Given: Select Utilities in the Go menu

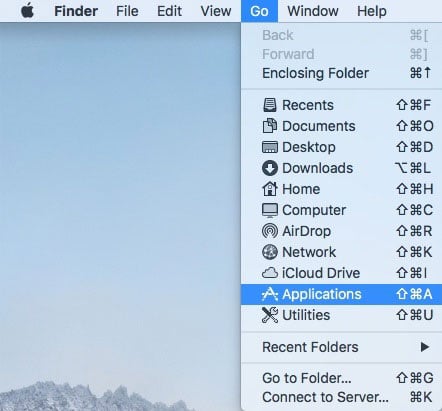Looking at the screenshot, I should click(341, 315).
